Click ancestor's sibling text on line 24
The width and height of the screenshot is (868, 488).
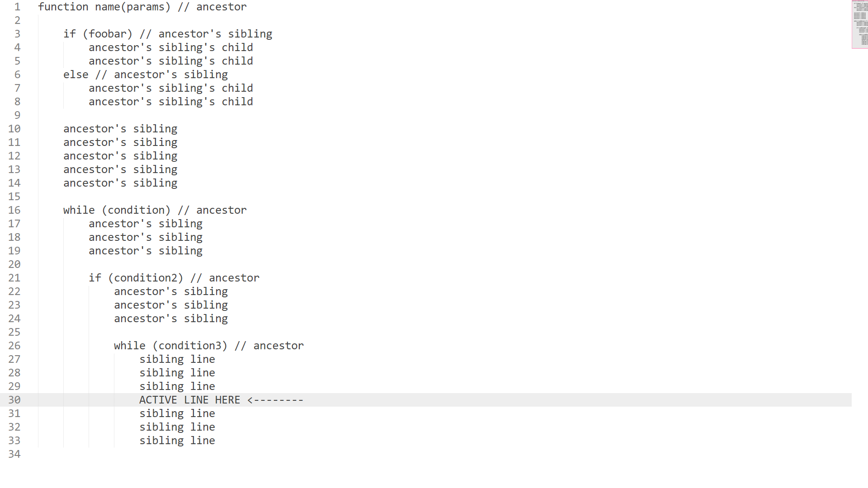click(171, 319)
